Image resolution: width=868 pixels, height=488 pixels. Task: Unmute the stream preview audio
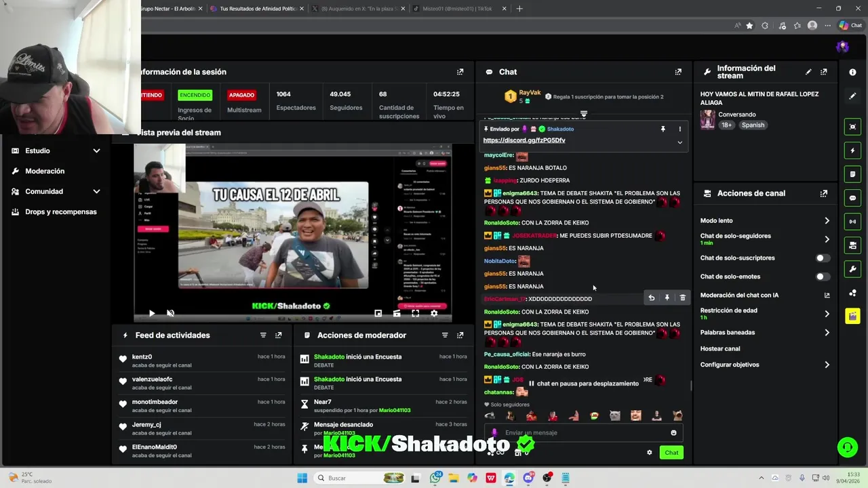[170, 313]
